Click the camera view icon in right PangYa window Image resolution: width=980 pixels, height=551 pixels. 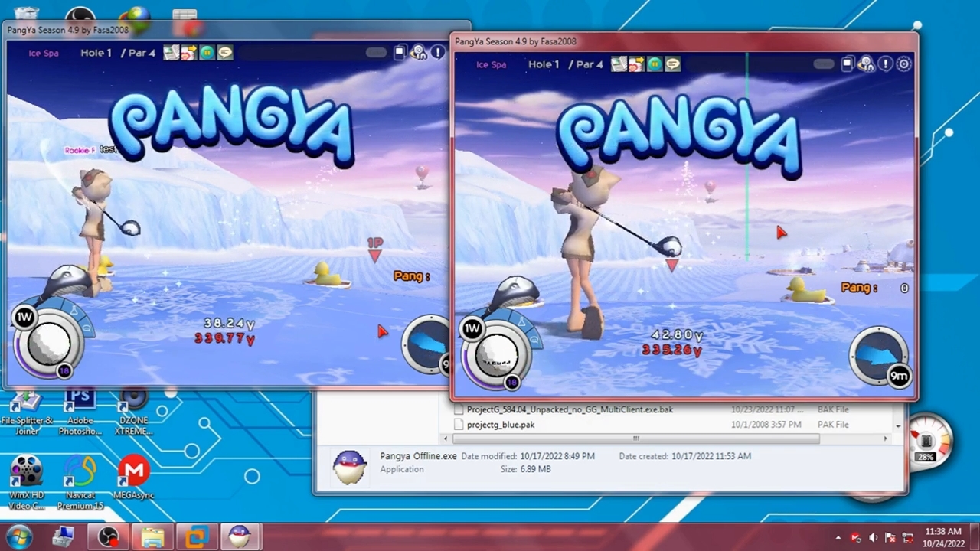click(867, 64)
